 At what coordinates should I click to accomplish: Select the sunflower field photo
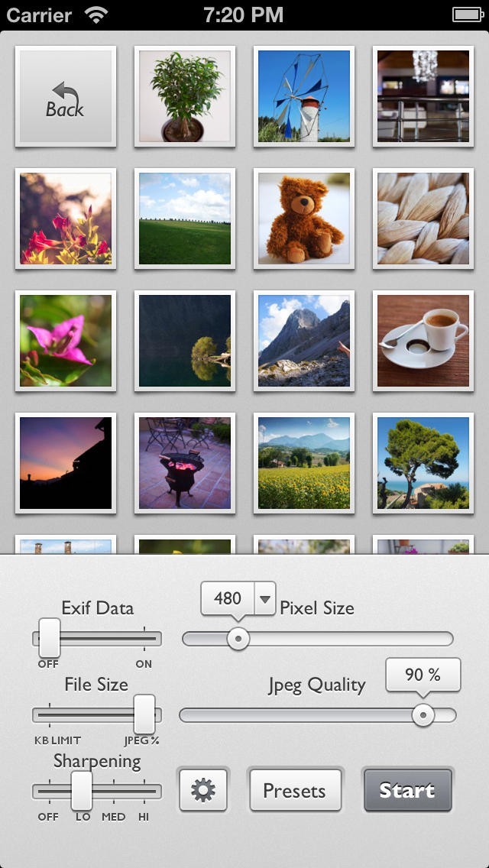coord(304,463)
